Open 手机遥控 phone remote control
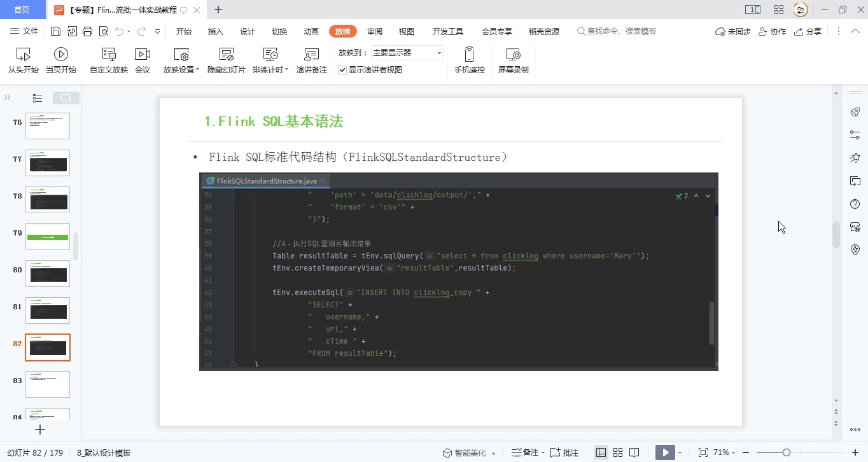The width and height of the screenshot is (868, 462). point(469,60)
